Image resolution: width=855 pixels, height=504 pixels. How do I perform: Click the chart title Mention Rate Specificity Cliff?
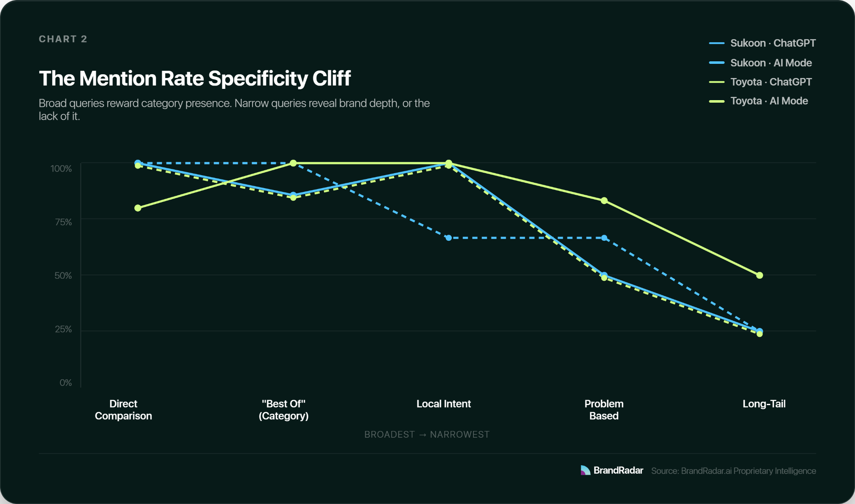[x=195, y=78]
